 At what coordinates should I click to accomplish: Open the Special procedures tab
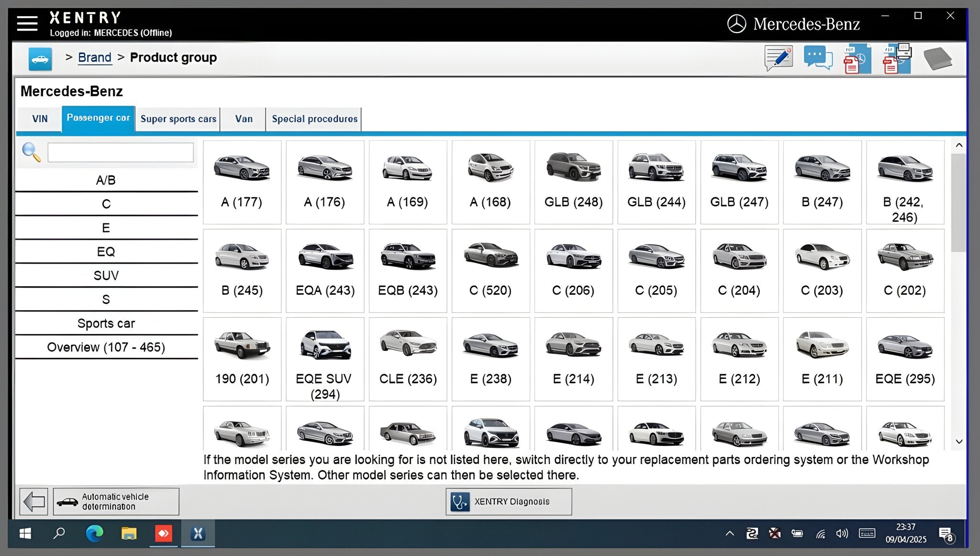(x=314, y=119)
